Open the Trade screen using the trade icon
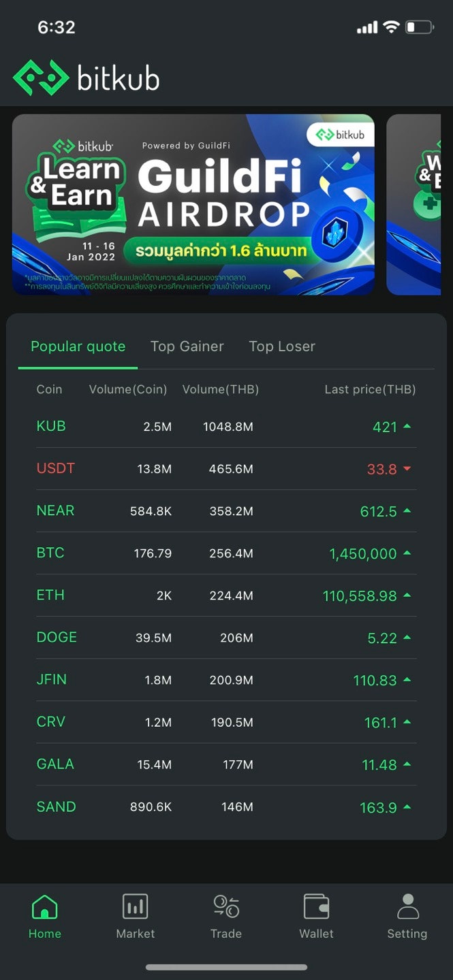Image resolution: width=453 pixels, height=980 pixels. tap(225, 906)
